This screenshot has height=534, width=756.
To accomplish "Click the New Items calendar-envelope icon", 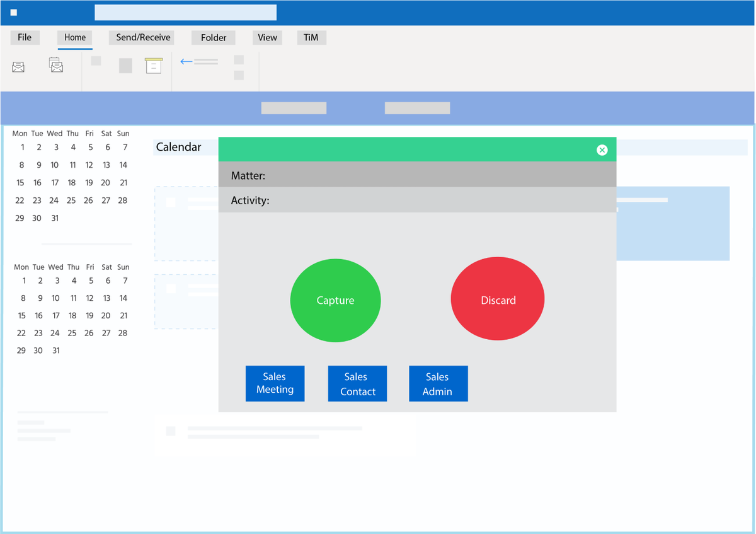I will 56,65.
